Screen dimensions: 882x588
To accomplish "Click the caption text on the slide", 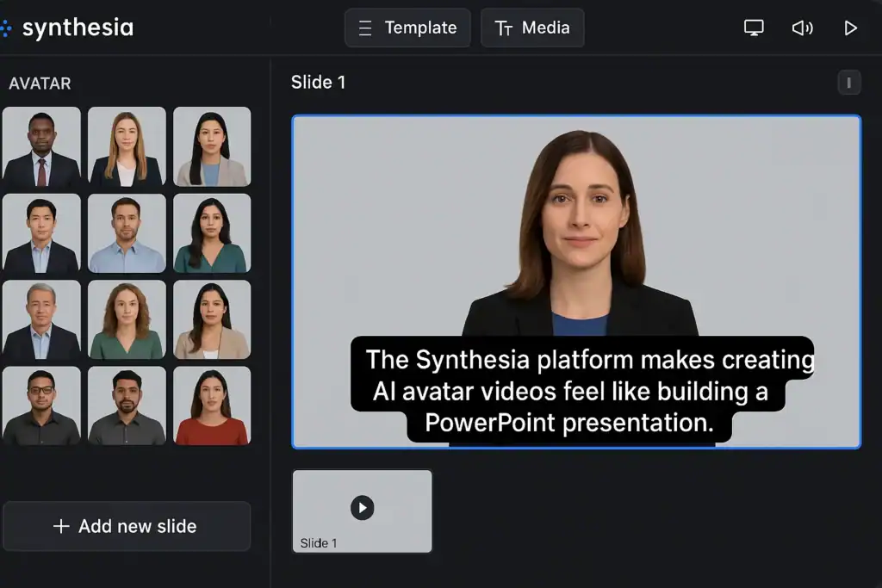I will pos(582,391).
